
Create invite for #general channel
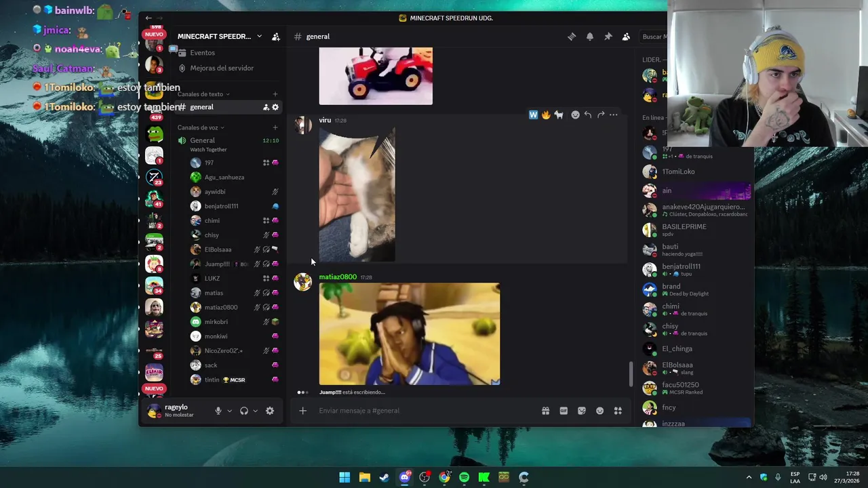266,107
